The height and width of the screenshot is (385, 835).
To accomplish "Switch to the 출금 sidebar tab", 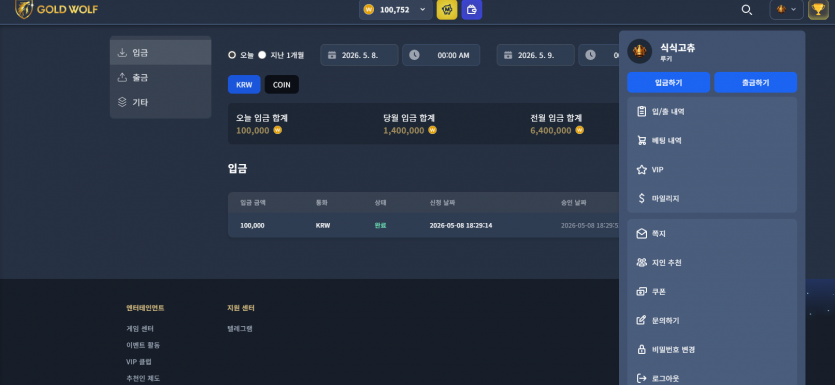I will point(160,77).
